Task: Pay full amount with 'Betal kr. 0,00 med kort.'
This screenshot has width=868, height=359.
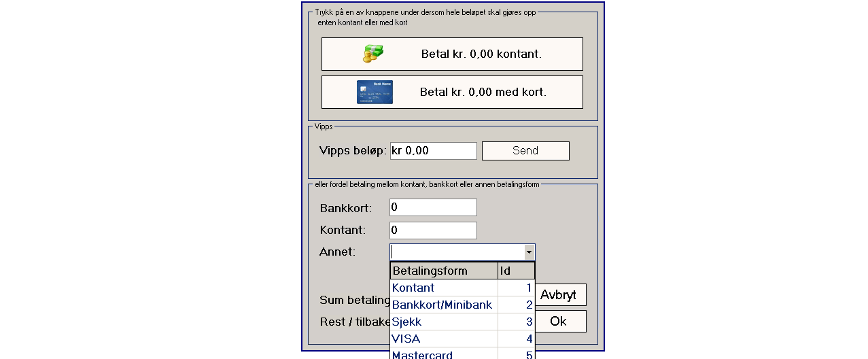Action: (452, 92)
